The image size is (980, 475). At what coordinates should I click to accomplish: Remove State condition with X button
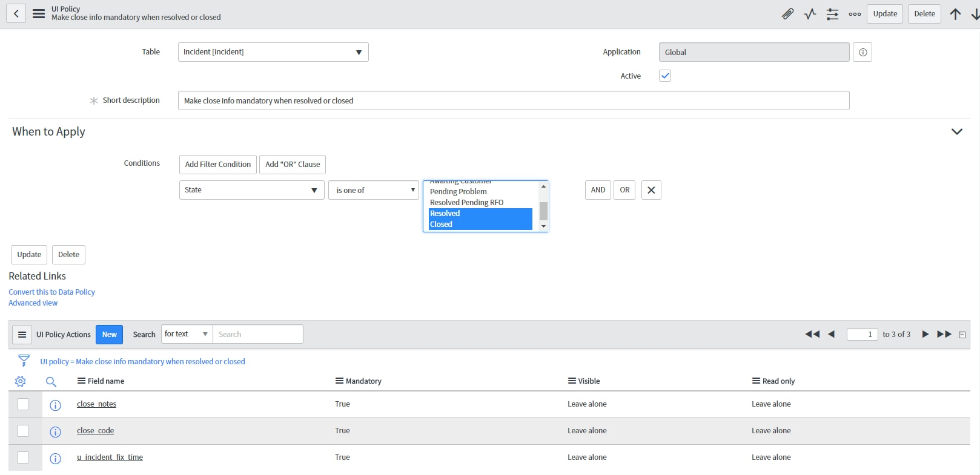[651, 190]
